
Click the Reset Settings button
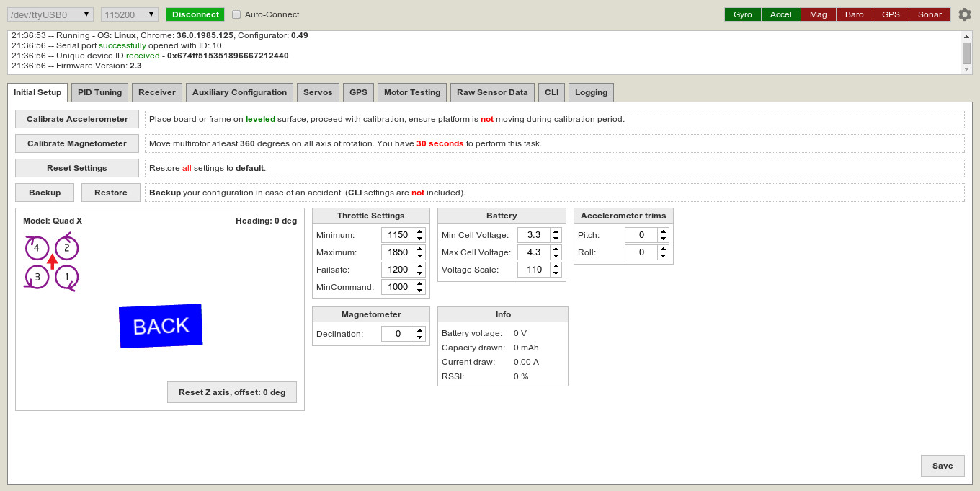point(77,168)
